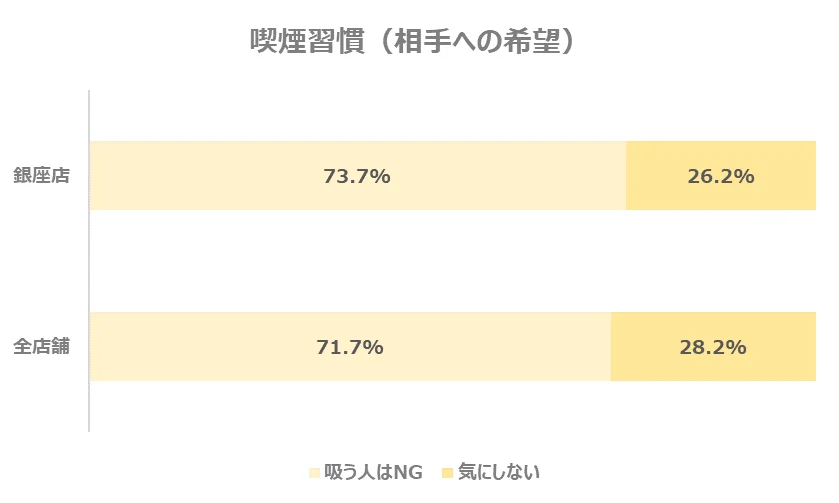Click the 26.2% data label
Image resolution: width=839 pixels, height=503 pixels.
click(x=720, y=176)
